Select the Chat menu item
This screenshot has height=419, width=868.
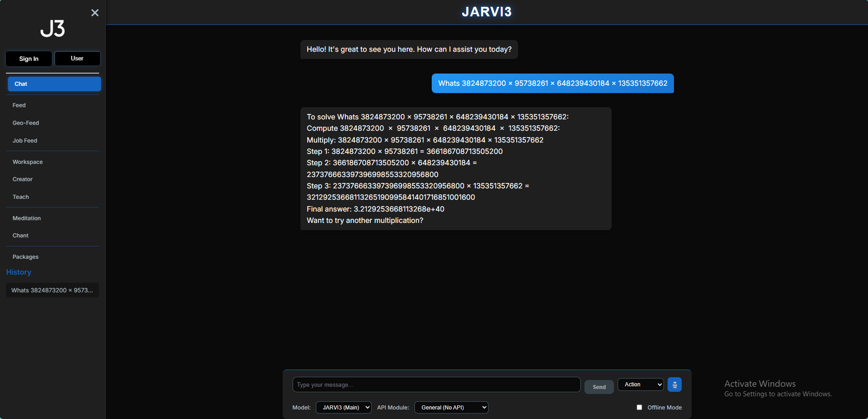[54, 84]
